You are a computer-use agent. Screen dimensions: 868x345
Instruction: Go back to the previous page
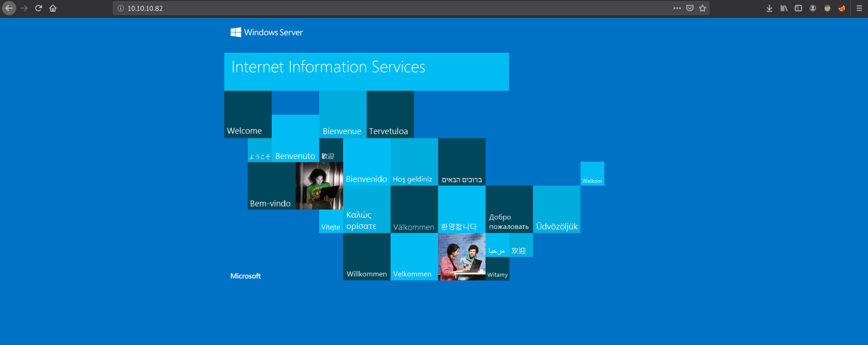(9, 8)
